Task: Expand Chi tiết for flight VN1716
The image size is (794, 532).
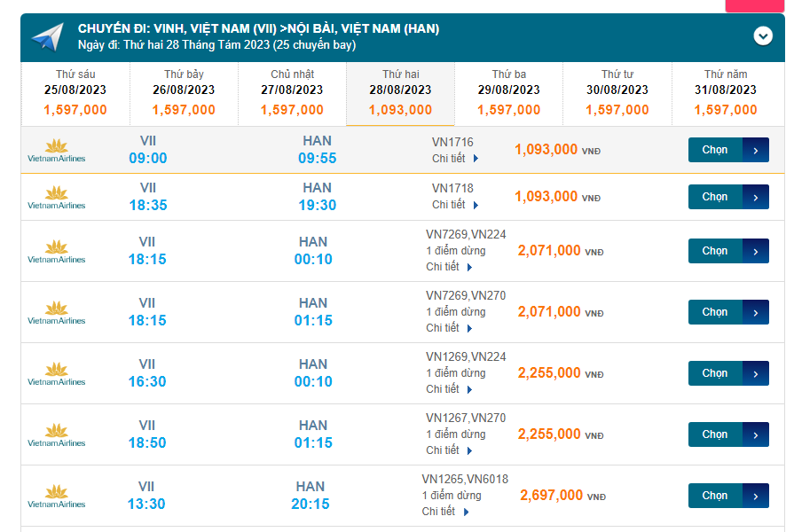Action: coord(455,158)
